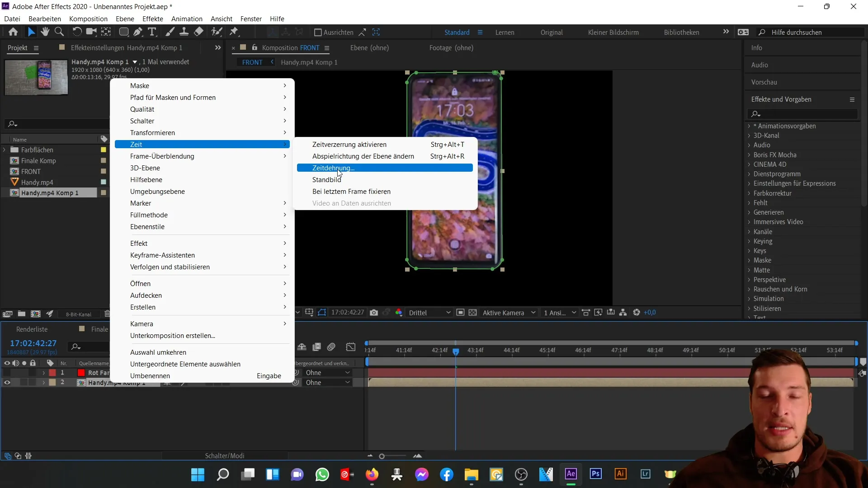The height and width of the screenshot is (488, 868).
Task: Click the Render-Liste icon in toolbar
Action: point(32,329)
